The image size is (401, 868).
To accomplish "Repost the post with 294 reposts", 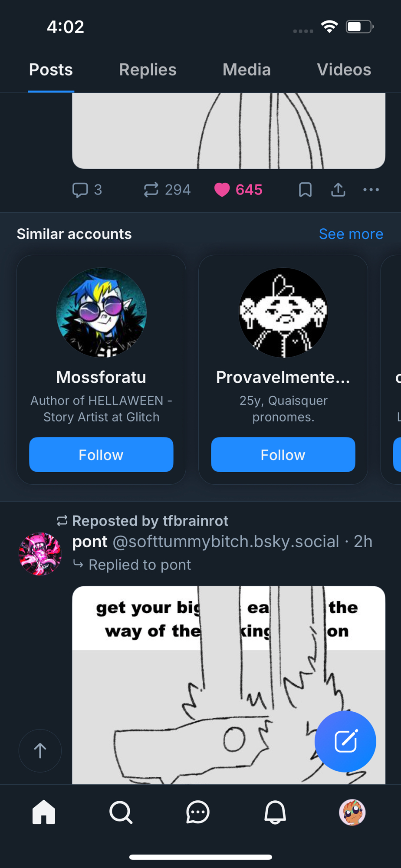I will click(x=151, y=190).
